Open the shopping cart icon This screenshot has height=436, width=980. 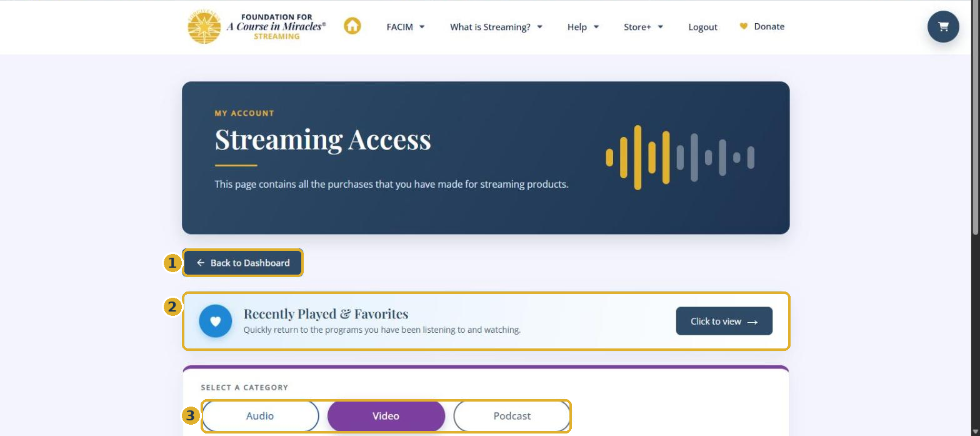click(943, 27)
